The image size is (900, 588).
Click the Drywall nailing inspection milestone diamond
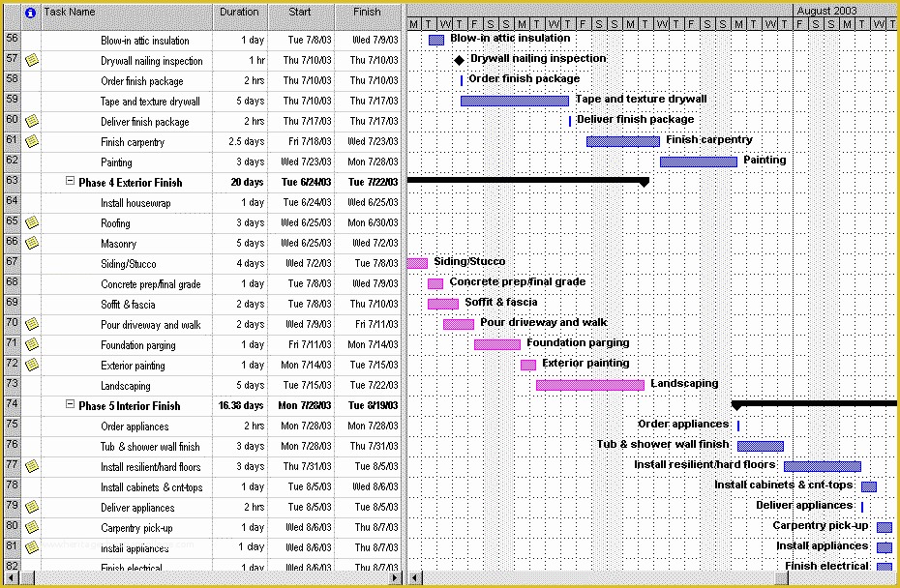459,59
